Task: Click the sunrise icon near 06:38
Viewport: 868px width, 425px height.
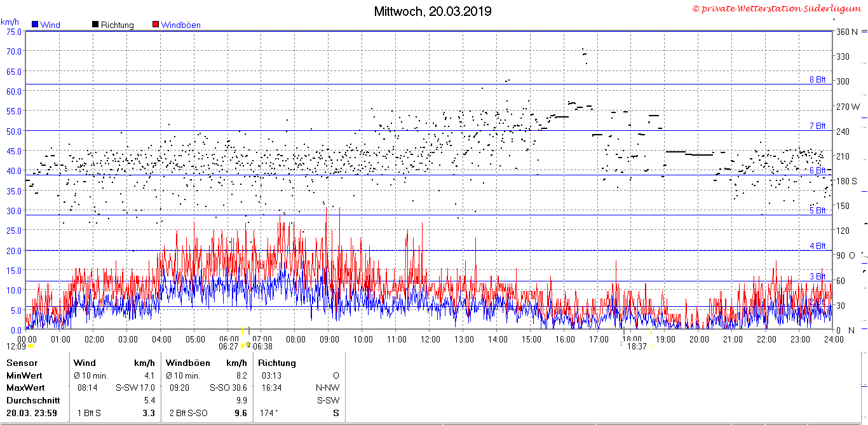Action: pyautogui.click(x=248, y=345)
